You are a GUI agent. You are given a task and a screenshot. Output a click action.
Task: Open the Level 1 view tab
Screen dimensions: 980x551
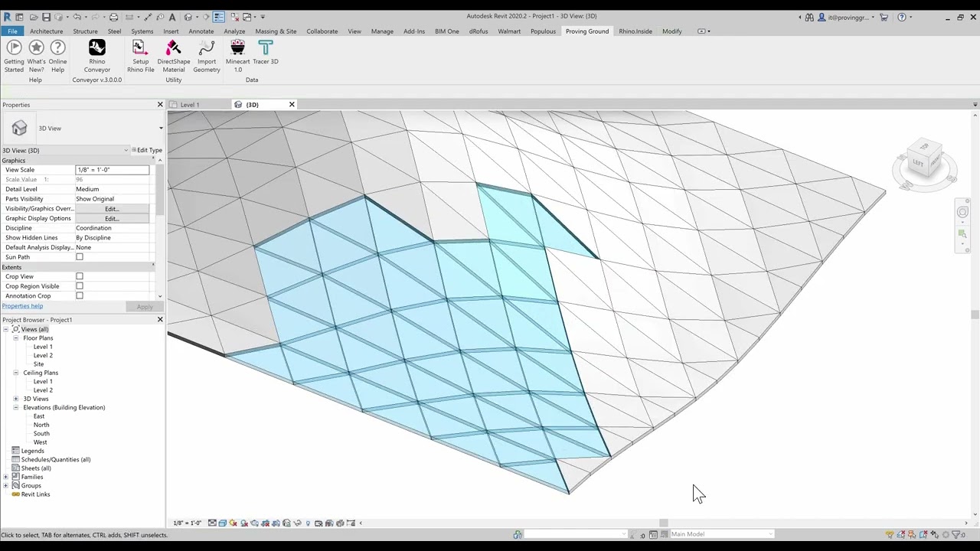click(190, 104)
